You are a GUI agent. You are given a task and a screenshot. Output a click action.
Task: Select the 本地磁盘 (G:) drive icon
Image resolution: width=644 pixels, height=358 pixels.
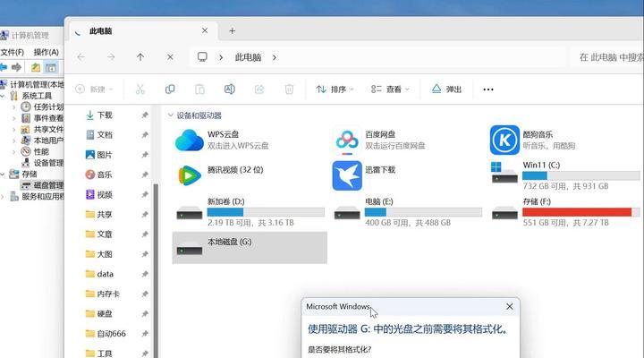(190, 250)
